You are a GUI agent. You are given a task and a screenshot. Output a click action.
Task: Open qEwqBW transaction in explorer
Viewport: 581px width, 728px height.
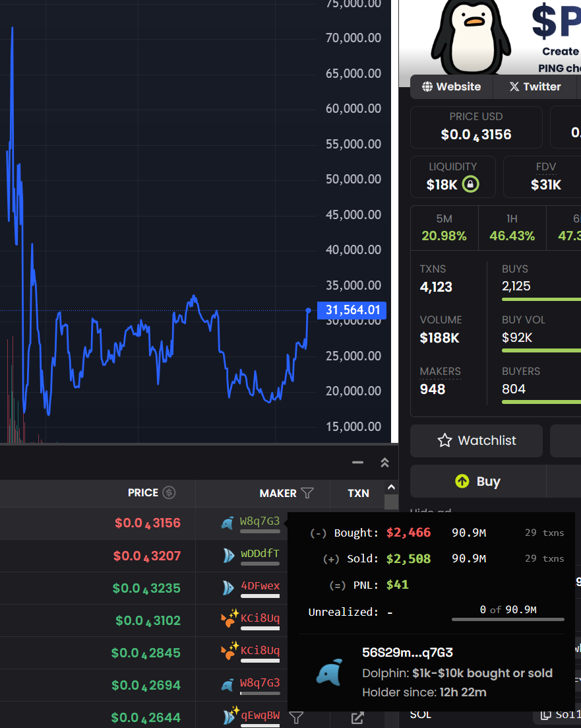[x=357, y=718]
